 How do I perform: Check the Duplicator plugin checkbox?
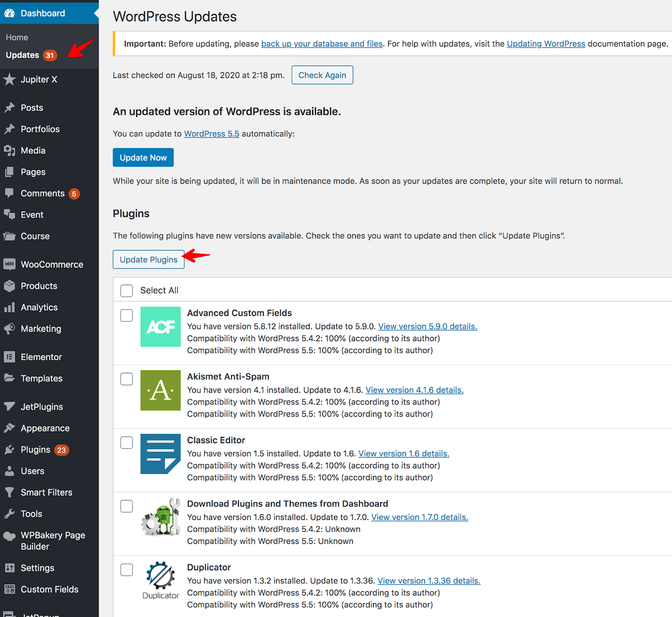[127, 570]
